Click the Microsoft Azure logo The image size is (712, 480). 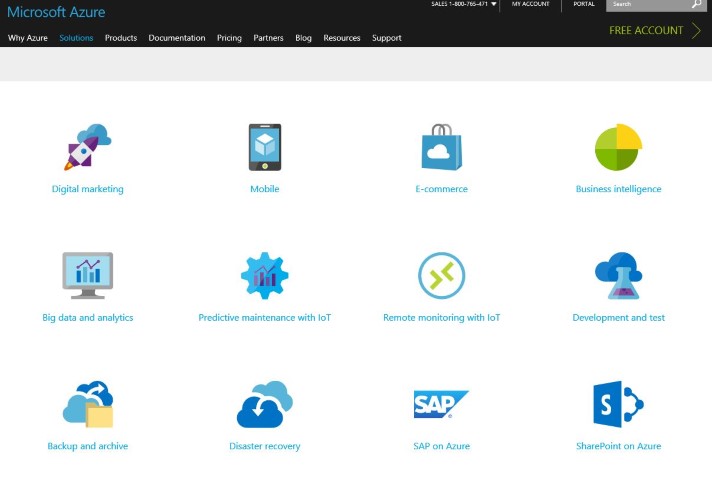[x=56, y=12]
